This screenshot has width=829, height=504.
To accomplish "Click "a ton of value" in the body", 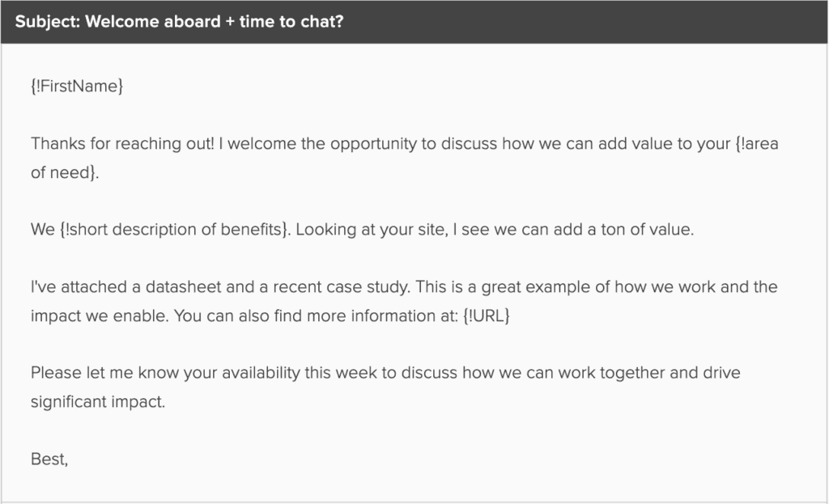I will (x=647, y=230).
